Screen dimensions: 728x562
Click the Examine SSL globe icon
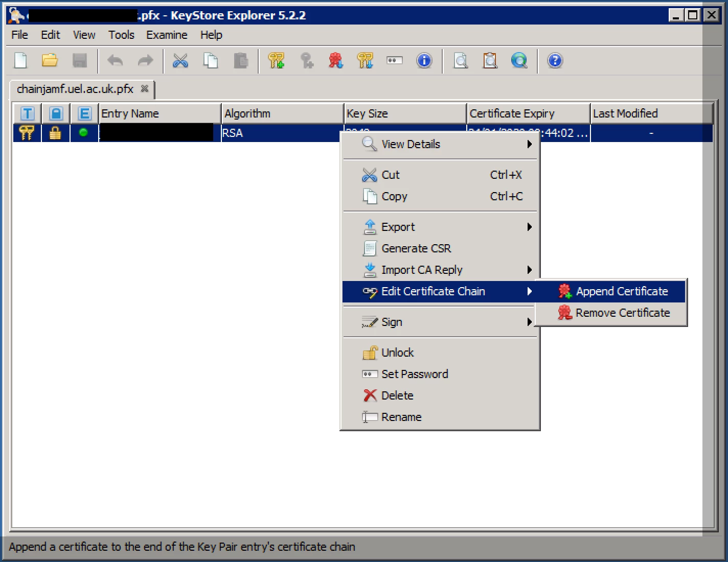click(519, 61)
